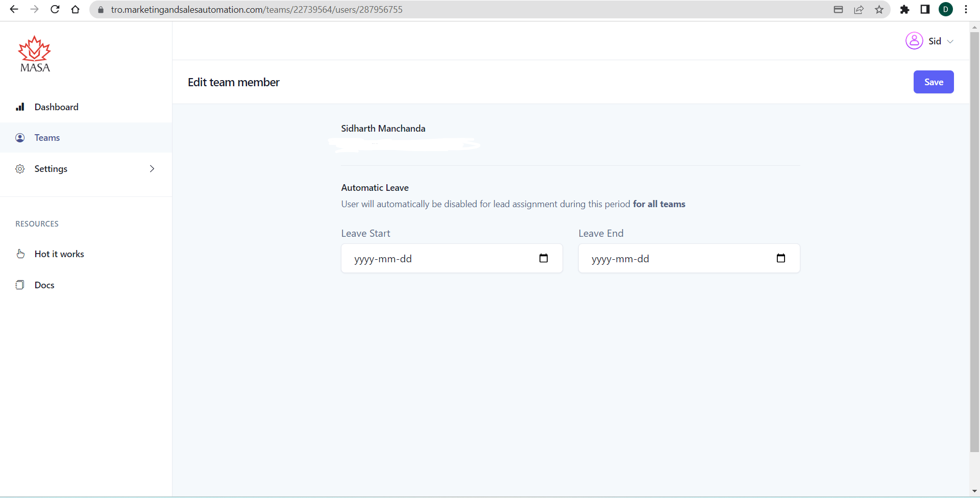Screen dimensions: 980x498
Task: Open calendar picker for Leave End
Action: coord(780,258)
